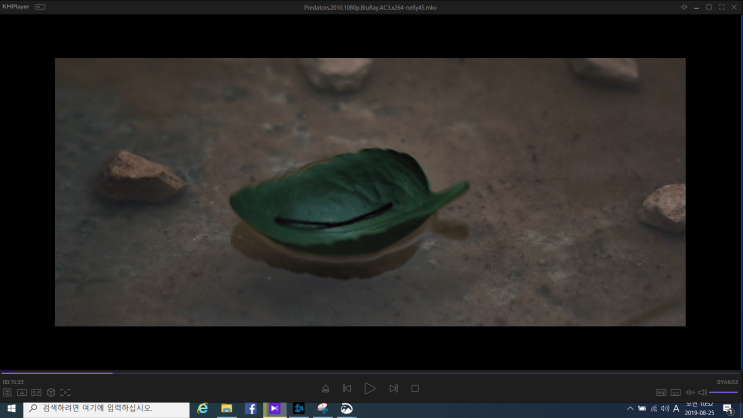Open the playlist panel icon
This screenshot has width=743, height=418.
pos(7,392)
